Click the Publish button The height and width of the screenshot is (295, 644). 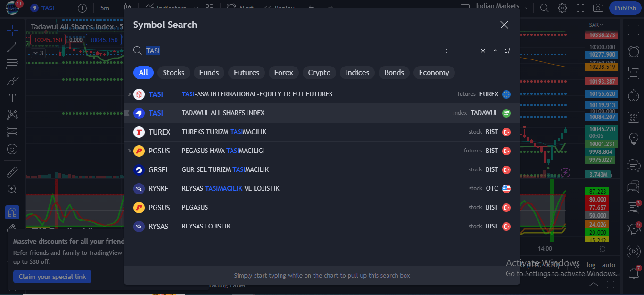[x=625, y=8]
